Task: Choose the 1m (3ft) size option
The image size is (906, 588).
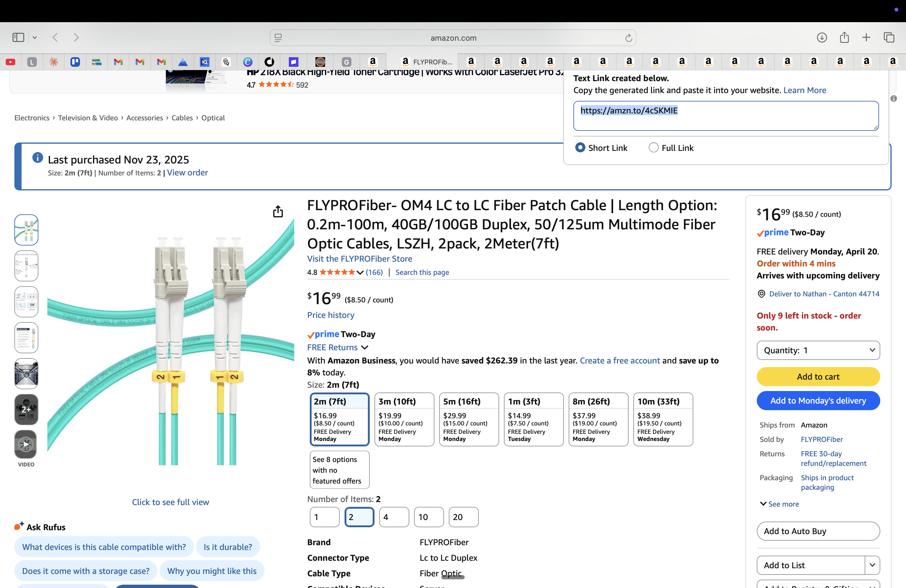Action: tap(534, 419)
